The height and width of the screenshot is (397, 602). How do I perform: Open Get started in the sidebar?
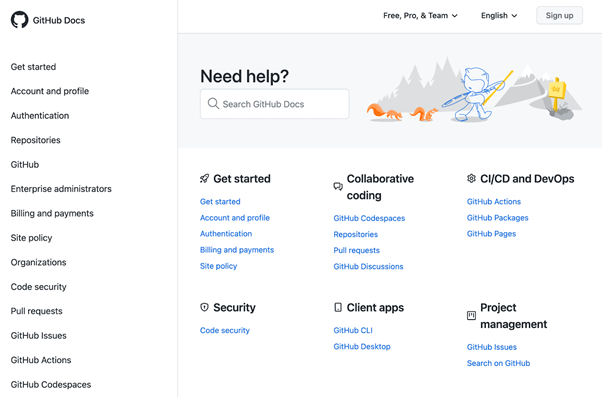pyautogui.click(x=33, y=67)
